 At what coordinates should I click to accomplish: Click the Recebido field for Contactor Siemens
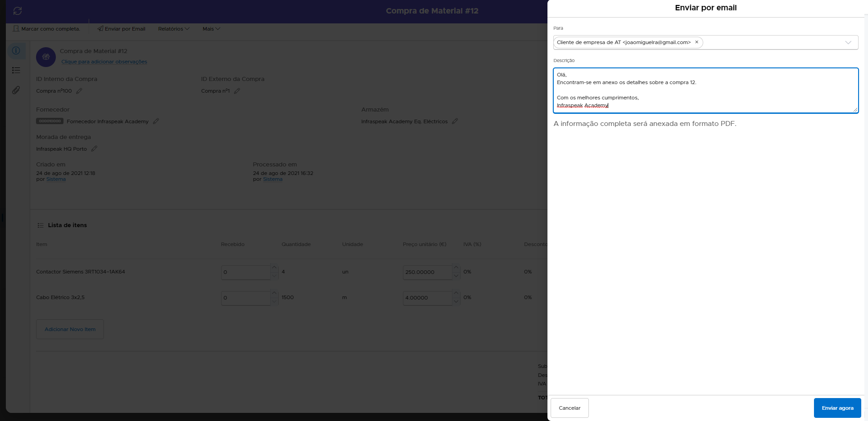(246, 272)
